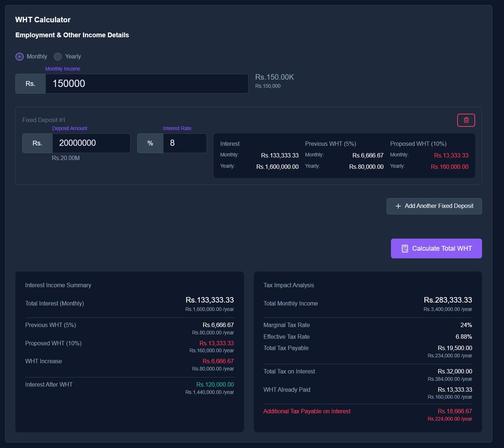504x448 pixels.
Task: Click the 'WHT Calculator' heading
Action: tap(43, 20)
